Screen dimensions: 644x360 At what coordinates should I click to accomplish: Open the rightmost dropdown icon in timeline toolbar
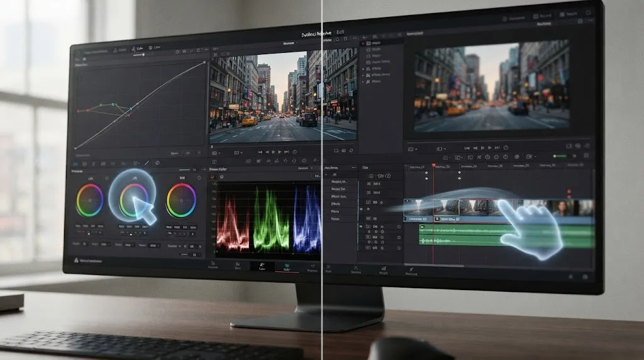coord(531,157)
